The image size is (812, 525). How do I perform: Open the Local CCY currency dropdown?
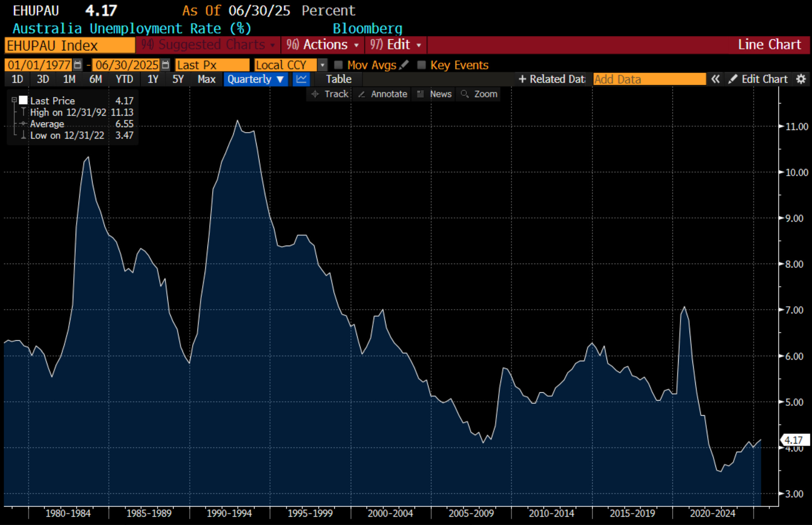point(323,65)
